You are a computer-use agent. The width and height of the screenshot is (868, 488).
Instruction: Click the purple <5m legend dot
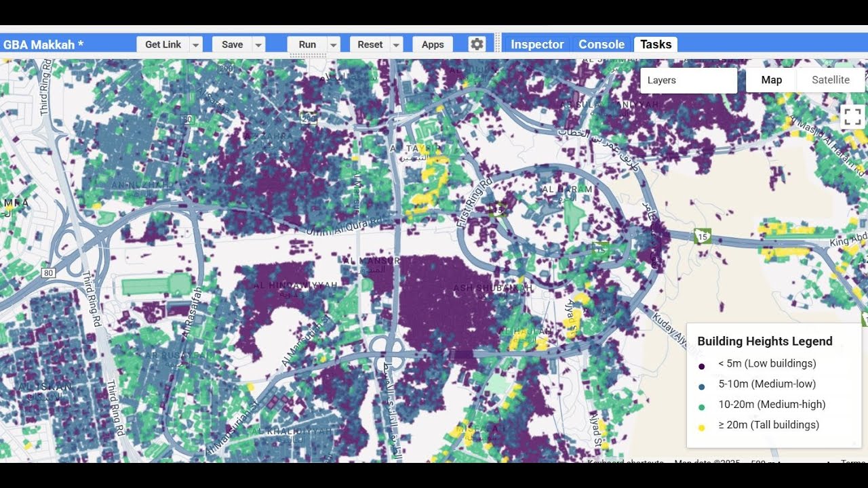click(702, 366)
